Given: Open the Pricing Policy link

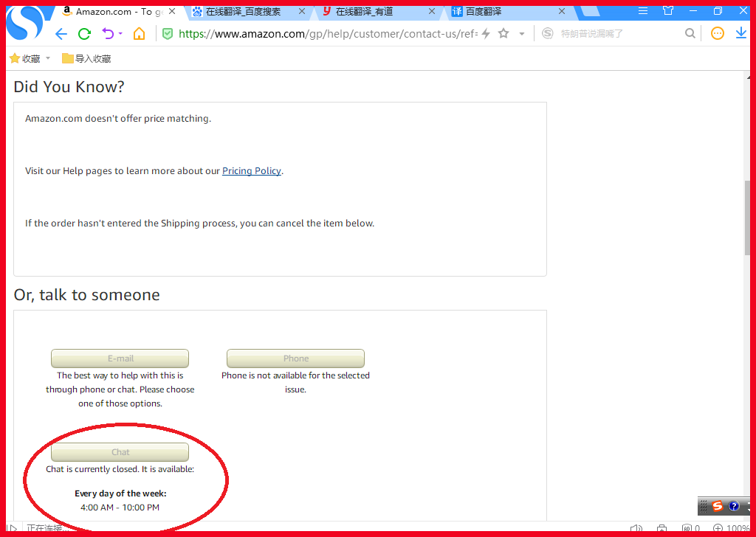Looking at the screenshot, I should pos(251,171).
